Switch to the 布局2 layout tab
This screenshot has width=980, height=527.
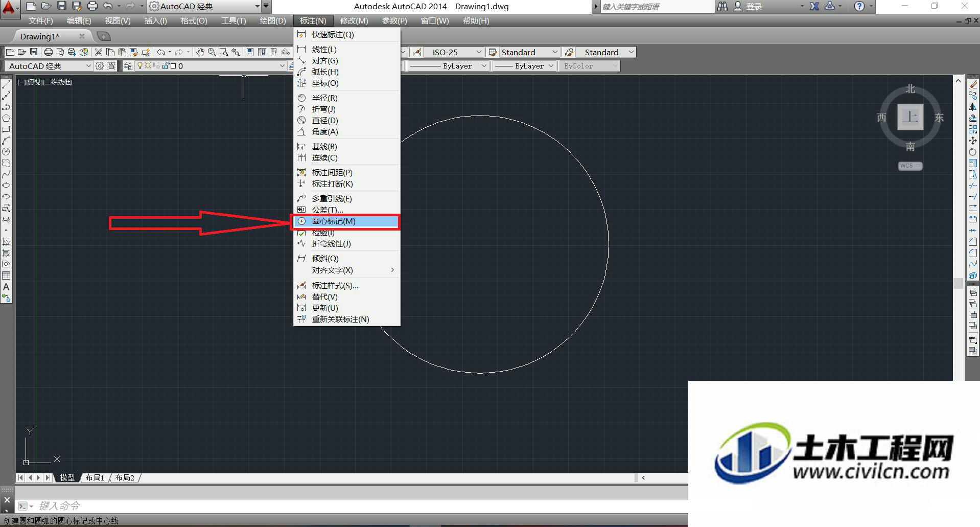pyautogui.click(x=125, y=477)
